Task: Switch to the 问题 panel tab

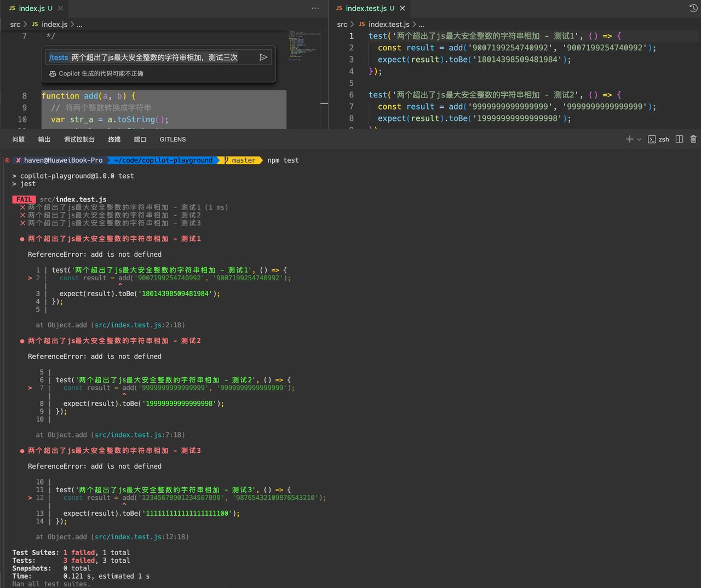Action: [19, 140]
